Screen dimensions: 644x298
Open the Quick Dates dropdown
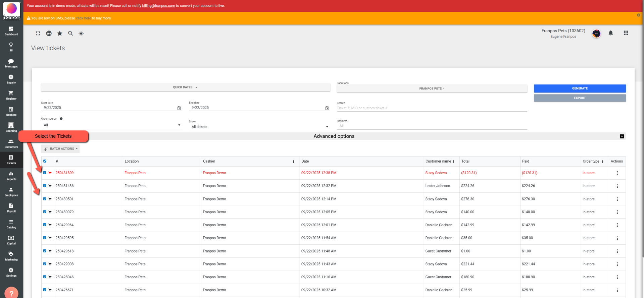[x=185, y=87]
